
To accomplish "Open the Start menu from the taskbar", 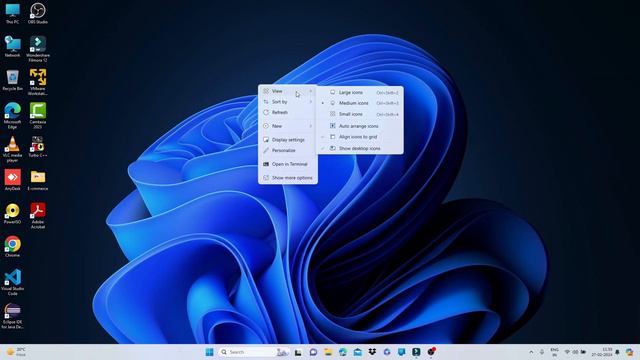I will click(x=209, y=352).
